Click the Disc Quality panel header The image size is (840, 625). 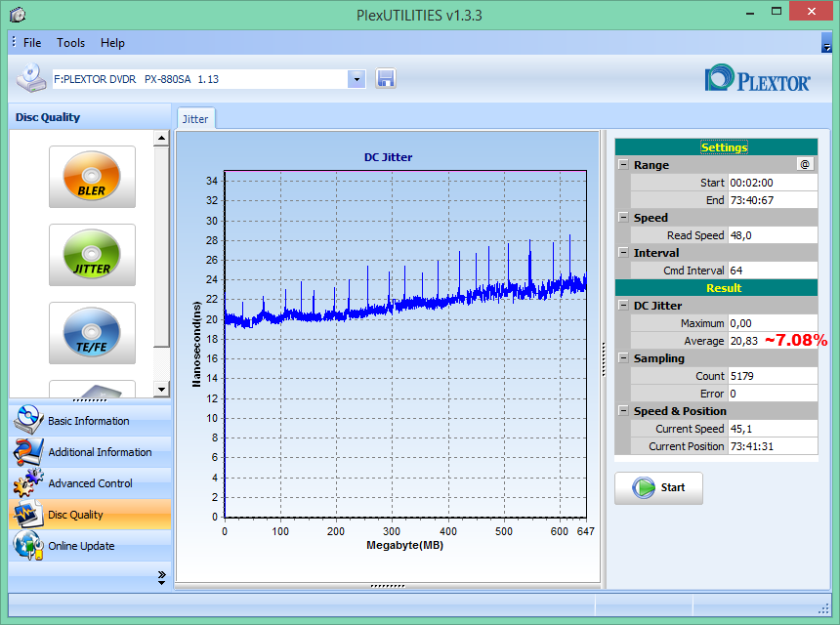click(90, 117)
